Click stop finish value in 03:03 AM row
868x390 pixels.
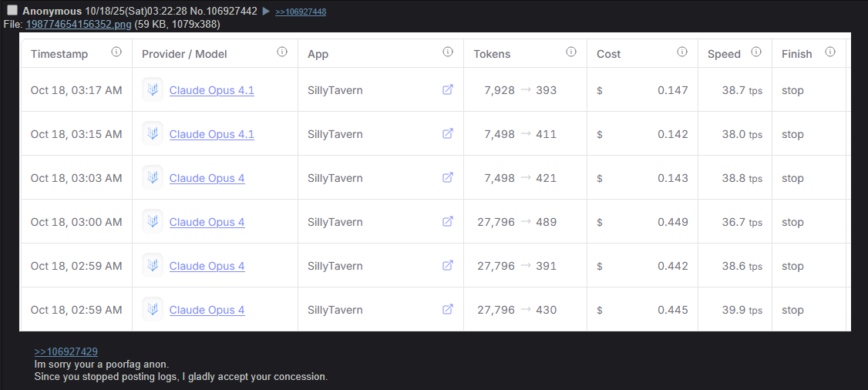pos(792,178)
